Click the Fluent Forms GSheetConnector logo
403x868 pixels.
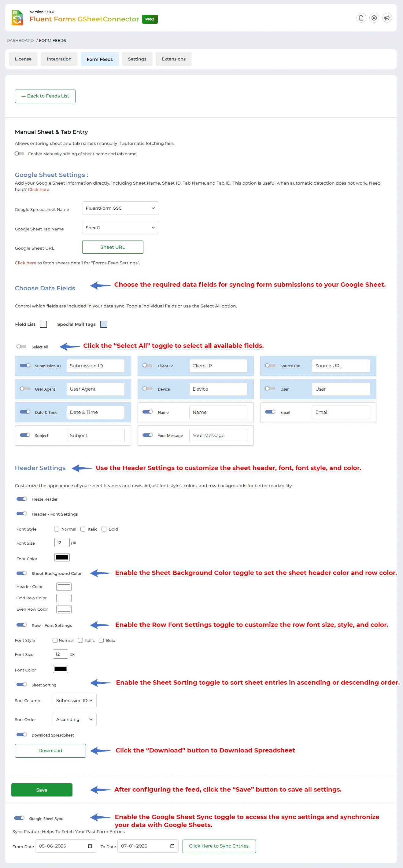point(17,18)
